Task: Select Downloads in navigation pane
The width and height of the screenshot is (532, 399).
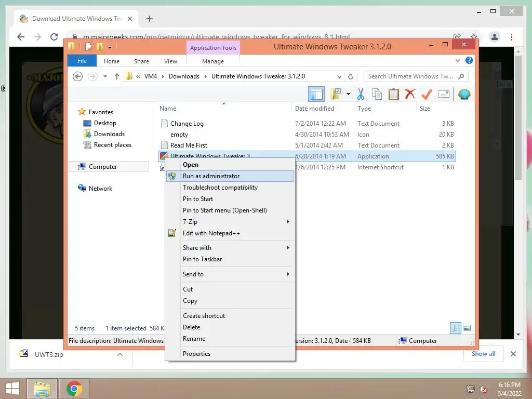Action: [109, 134]
